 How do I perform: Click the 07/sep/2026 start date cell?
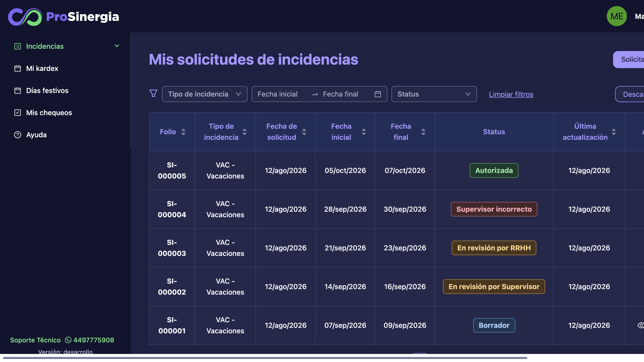click(x=345, y=325)
